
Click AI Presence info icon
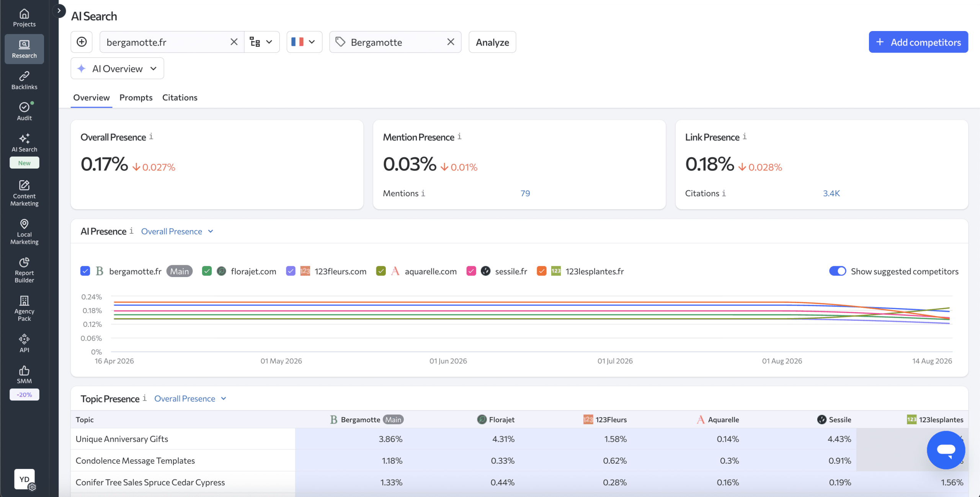point(131,231)
